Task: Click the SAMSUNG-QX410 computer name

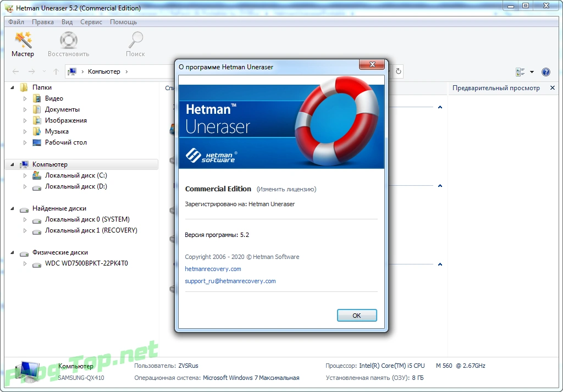Action: 81,378
